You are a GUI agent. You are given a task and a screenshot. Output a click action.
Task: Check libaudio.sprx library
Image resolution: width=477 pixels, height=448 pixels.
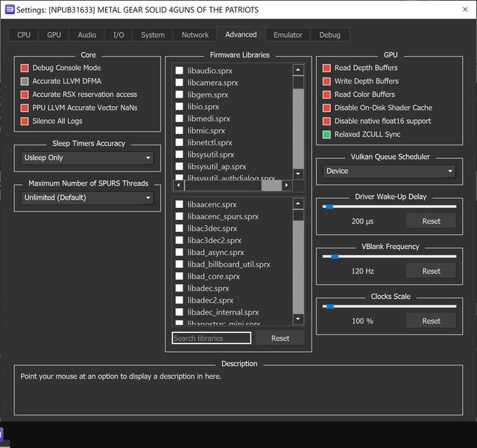tap(179, 71)
